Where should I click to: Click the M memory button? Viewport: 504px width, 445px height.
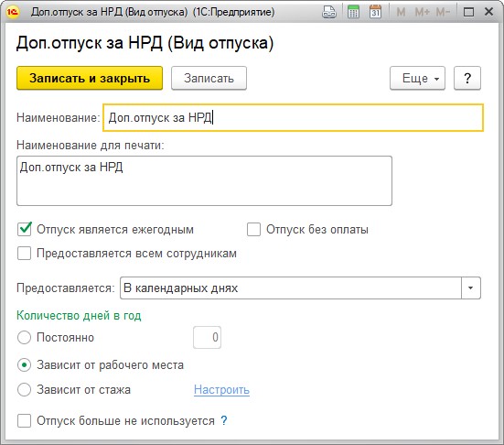click(401, 12)
